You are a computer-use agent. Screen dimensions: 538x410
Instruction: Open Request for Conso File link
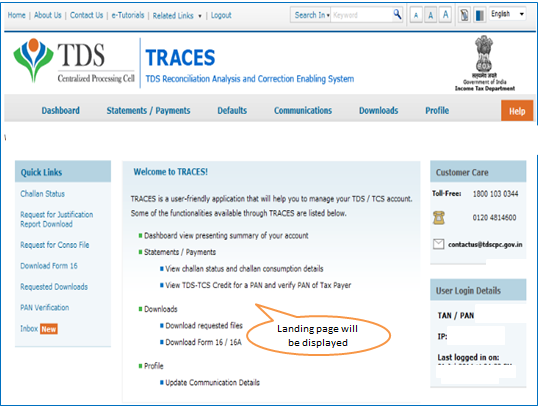pyautogui.click(x=55, y=245)
